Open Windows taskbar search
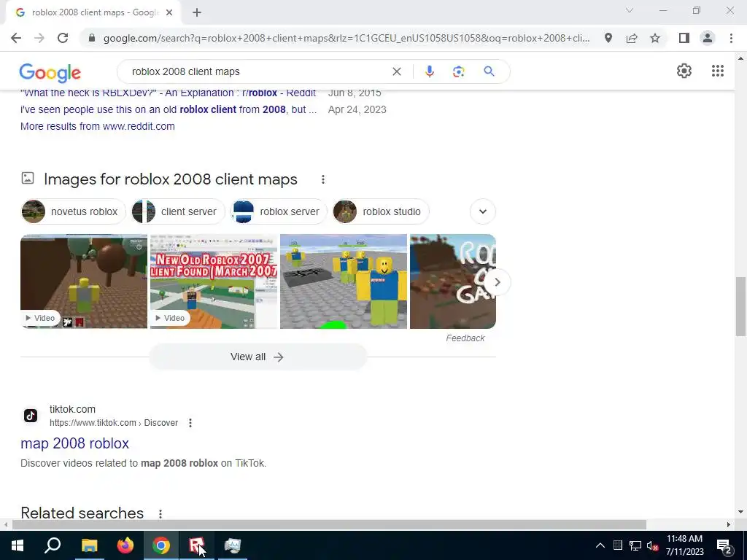This screenshot has height=560, width=747. pos(53,545)
